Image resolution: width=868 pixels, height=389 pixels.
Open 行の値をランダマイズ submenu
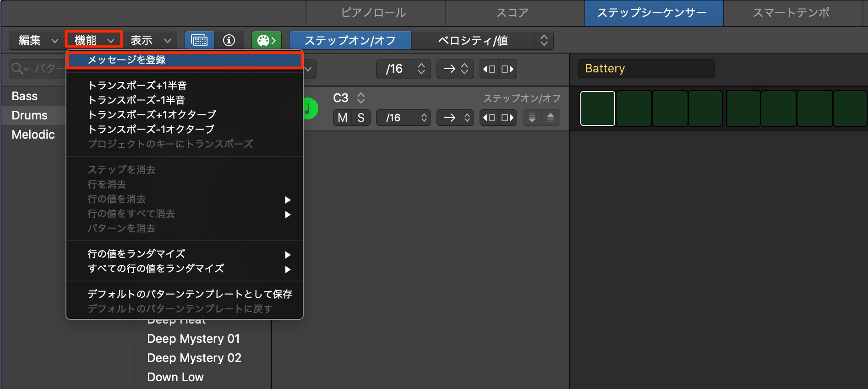click(x=185, y=254)
